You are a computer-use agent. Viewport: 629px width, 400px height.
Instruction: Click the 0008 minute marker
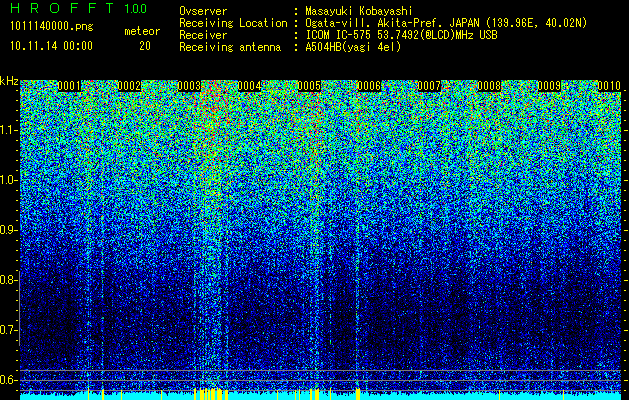click(489, 86)
